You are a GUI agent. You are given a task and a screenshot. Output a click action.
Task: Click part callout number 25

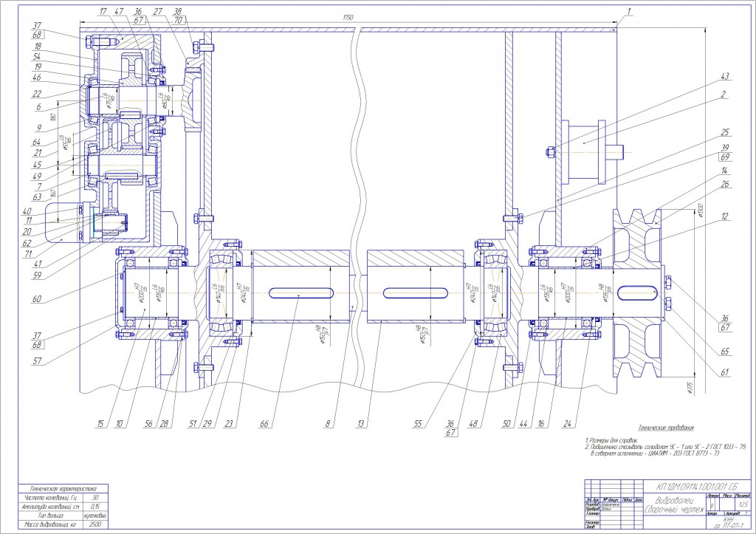tap(725, 132)
